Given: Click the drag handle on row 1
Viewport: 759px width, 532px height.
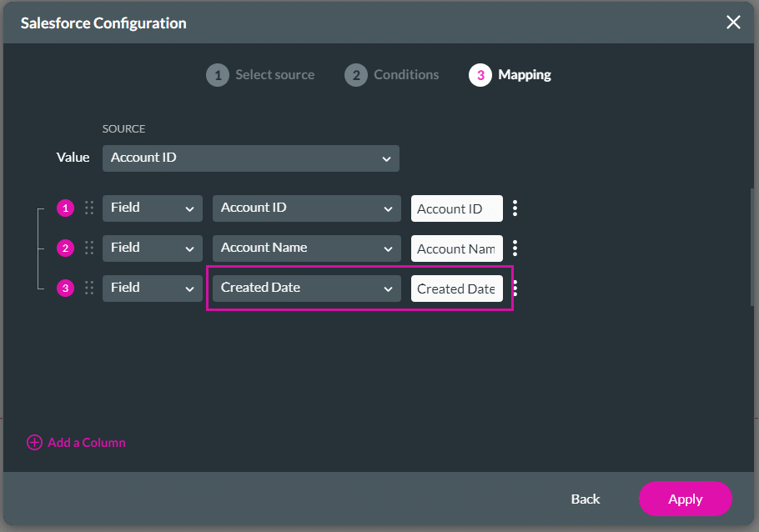Looking at the screenshot, I should tap(89, 208).
